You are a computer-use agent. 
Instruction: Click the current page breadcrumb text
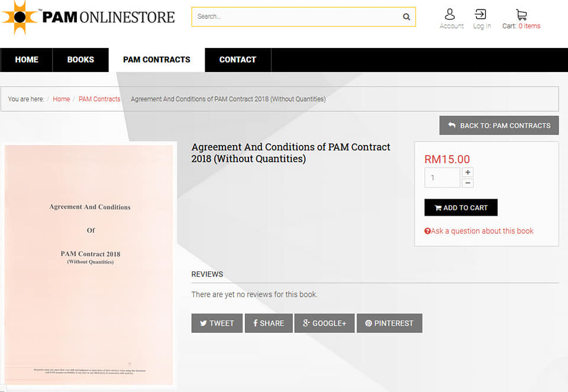pos(228,99)
